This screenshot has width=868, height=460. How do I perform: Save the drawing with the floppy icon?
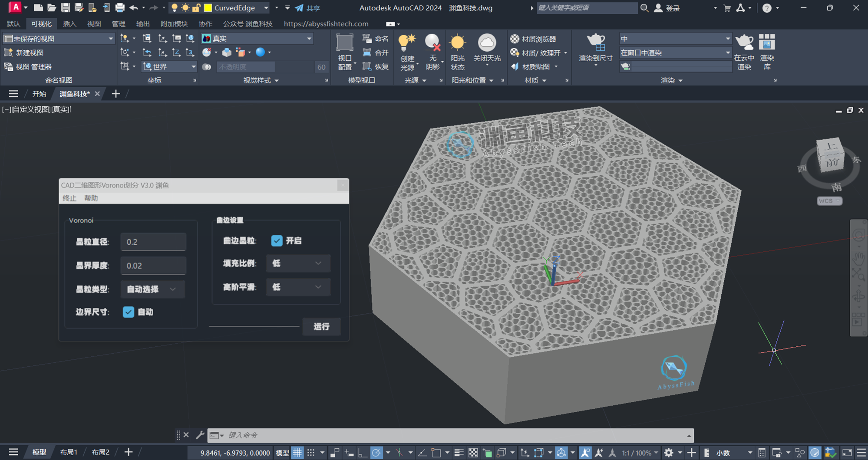(x=66, y=8)
